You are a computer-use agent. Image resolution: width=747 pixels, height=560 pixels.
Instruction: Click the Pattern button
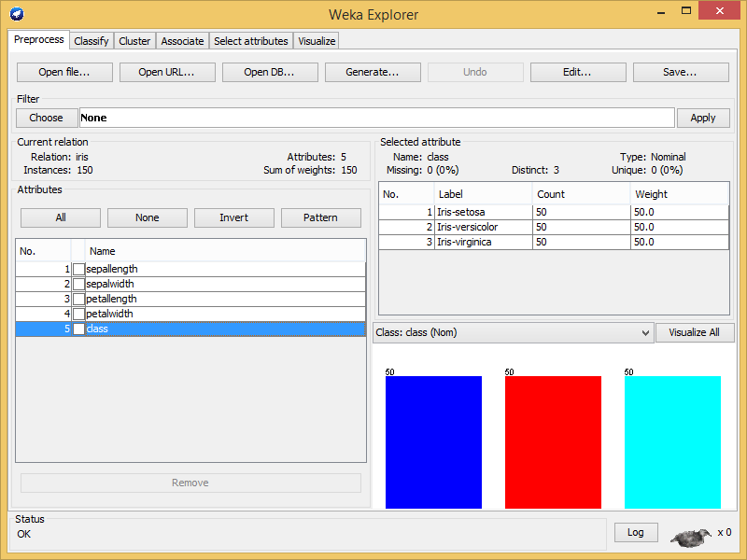[320, 217]
